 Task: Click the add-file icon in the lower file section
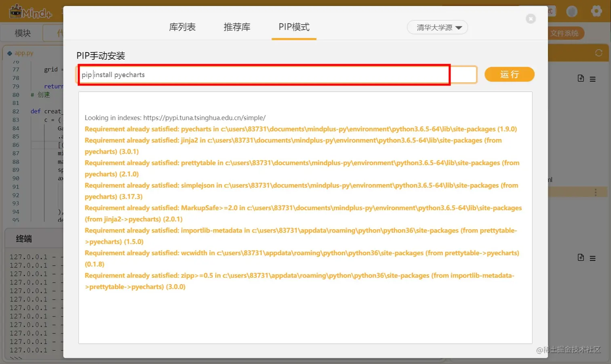(x=581, y=257)
